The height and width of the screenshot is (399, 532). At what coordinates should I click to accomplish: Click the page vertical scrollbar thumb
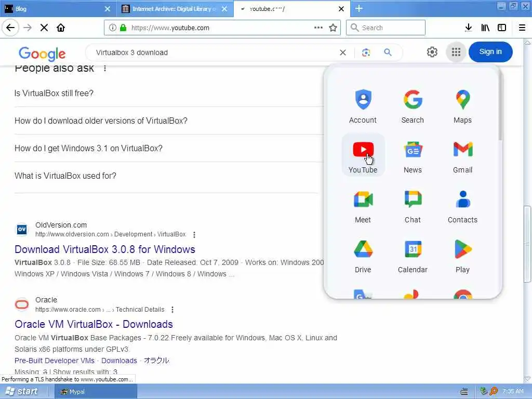pos(527,244)
